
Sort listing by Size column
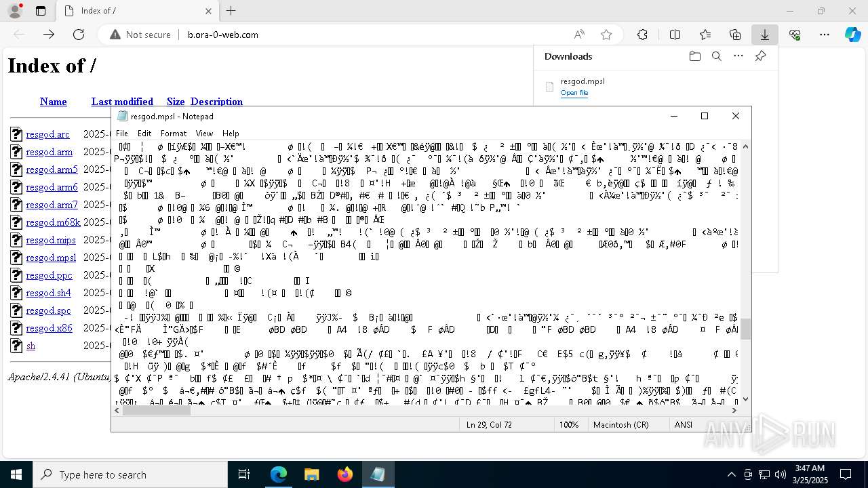point(176,102)
